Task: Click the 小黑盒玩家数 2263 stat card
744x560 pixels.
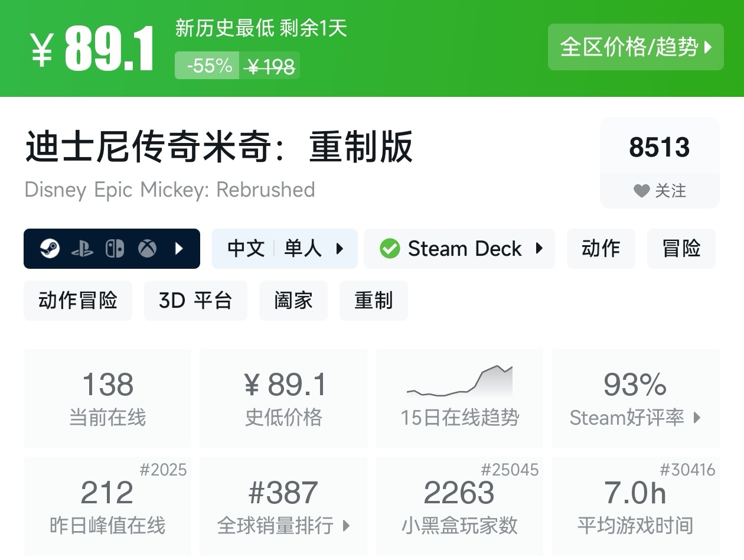Action: pyautogui.click(x=459, y=506)
